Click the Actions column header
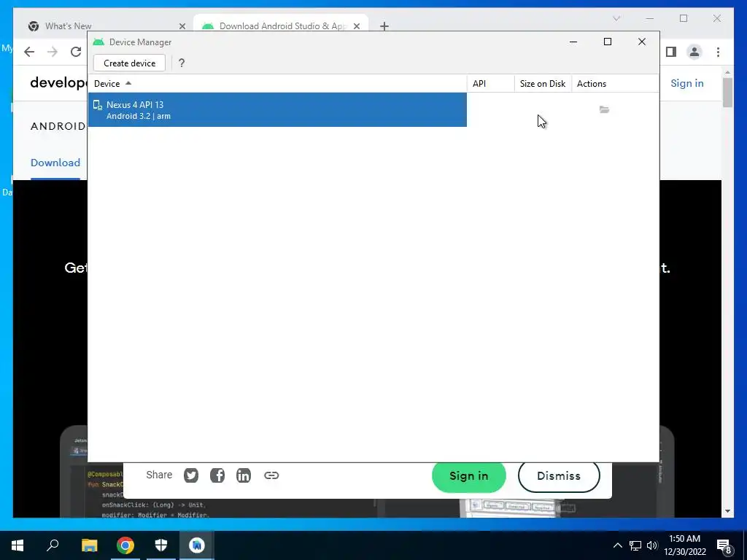The image size is (747, 560). coord(615,84)
